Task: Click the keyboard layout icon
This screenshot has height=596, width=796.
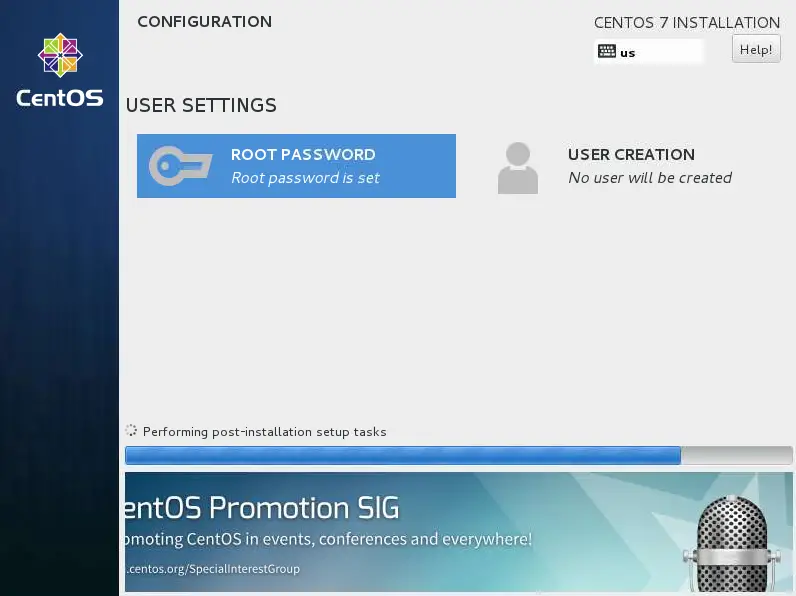Action: (607, 51)
